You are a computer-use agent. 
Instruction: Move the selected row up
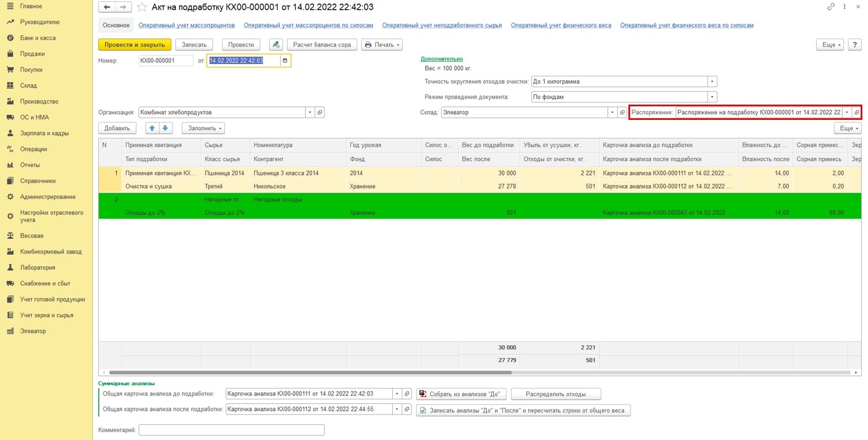(152, 128)
